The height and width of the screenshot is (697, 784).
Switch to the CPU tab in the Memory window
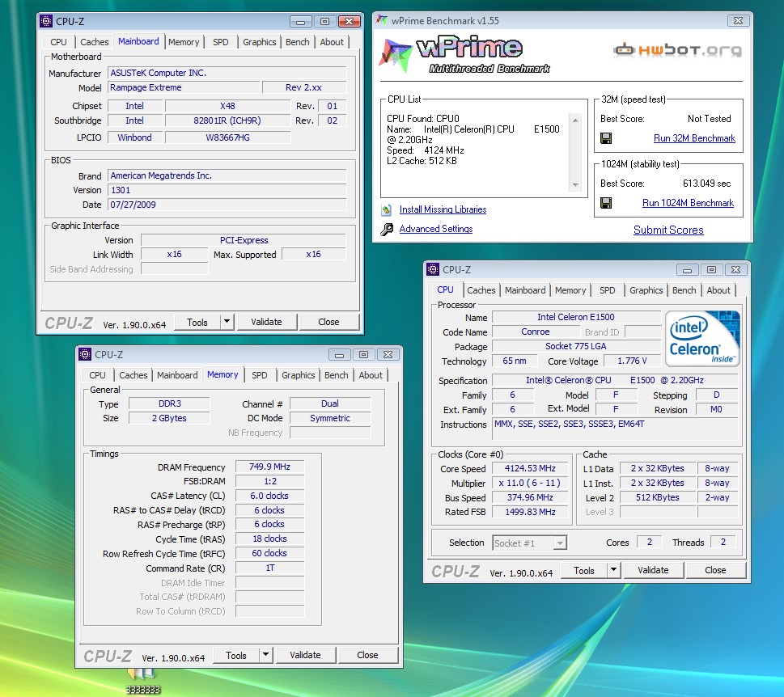pos(98,375)
